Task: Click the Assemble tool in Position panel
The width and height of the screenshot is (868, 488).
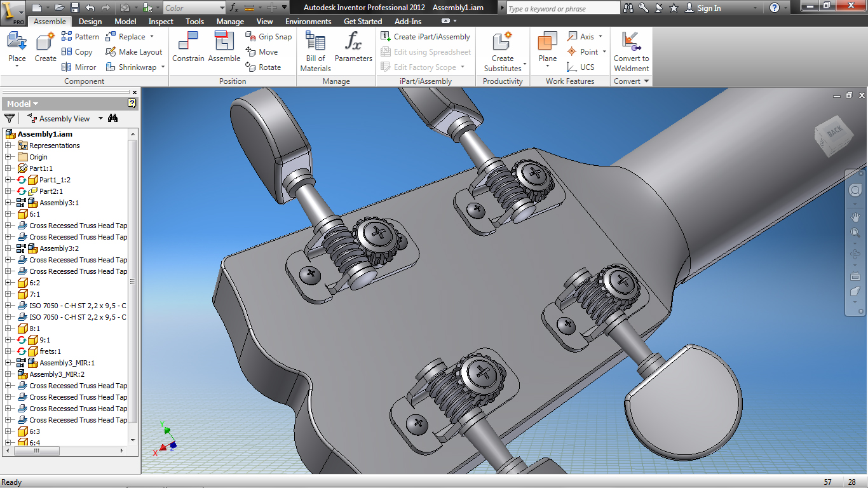Action: pyautogui.click(x=224, y=48)
